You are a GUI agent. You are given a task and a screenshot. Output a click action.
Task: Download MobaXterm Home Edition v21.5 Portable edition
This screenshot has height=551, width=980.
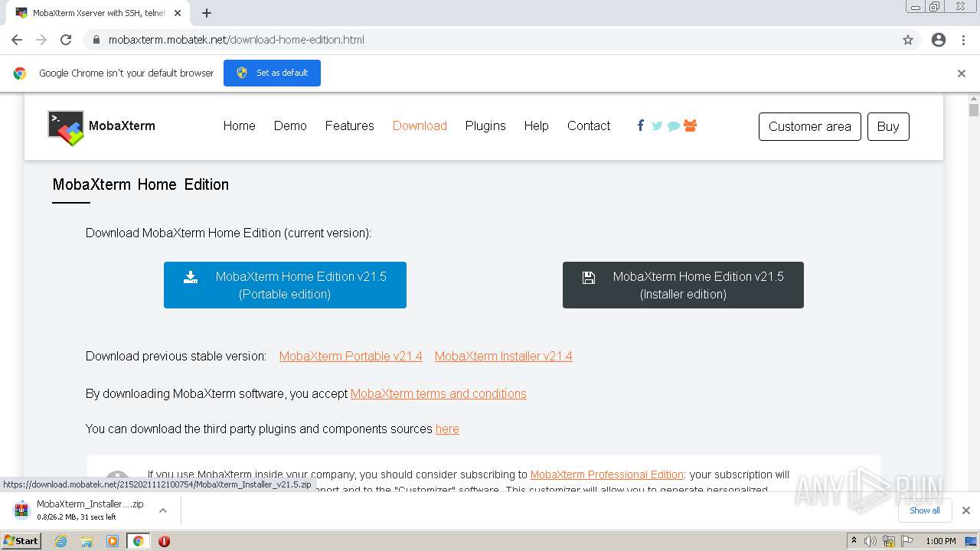click(x=285, y=285)
